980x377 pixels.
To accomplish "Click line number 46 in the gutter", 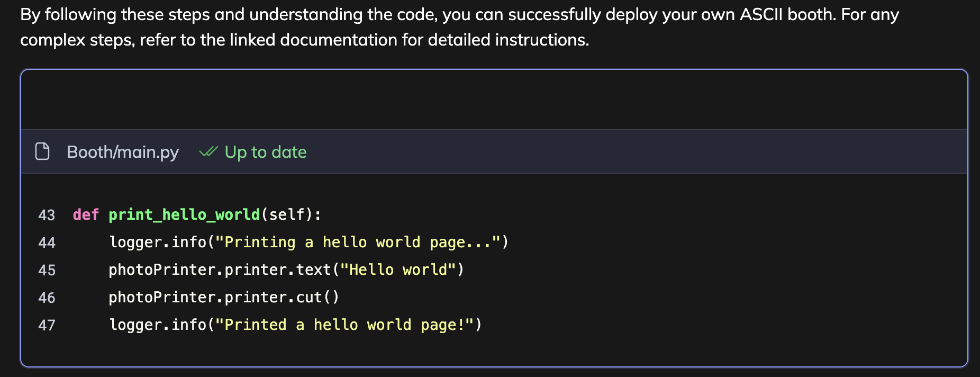I will (47, 298).
